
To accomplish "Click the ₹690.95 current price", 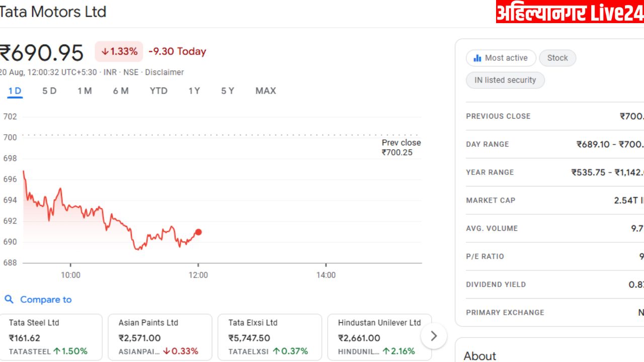I will [41, 53].
